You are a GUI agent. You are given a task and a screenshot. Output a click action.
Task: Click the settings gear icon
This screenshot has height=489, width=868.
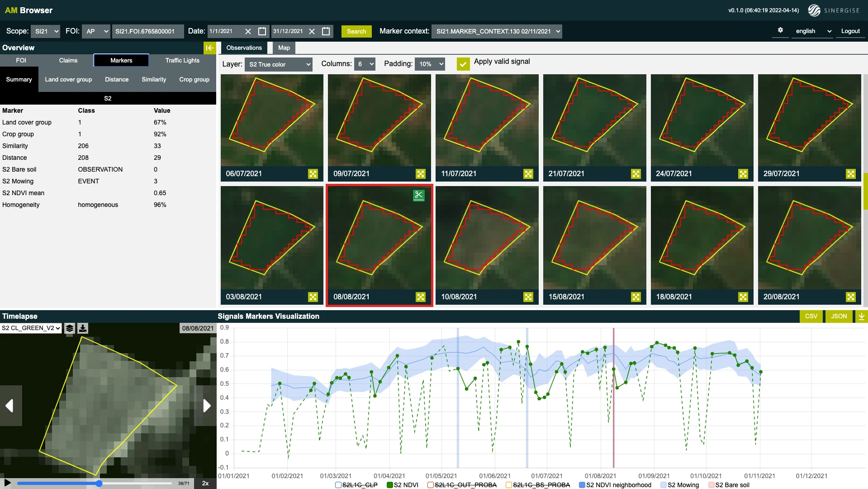click(780, 30)
